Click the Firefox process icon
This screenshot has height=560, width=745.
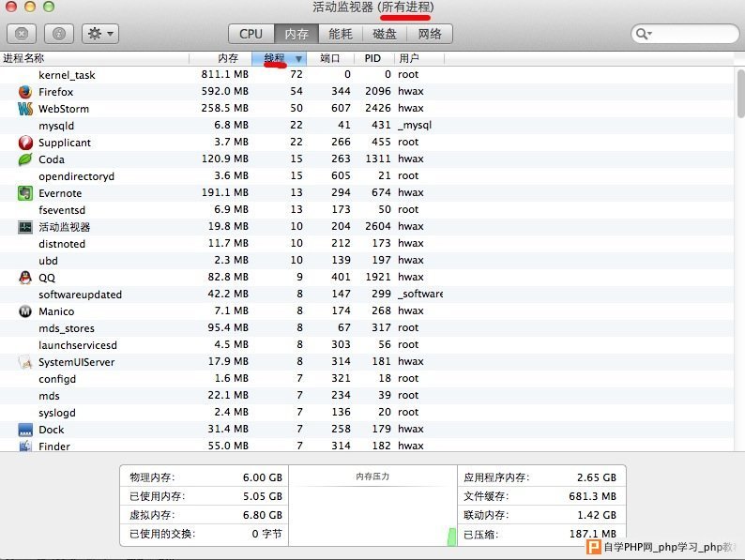point(25,92)
